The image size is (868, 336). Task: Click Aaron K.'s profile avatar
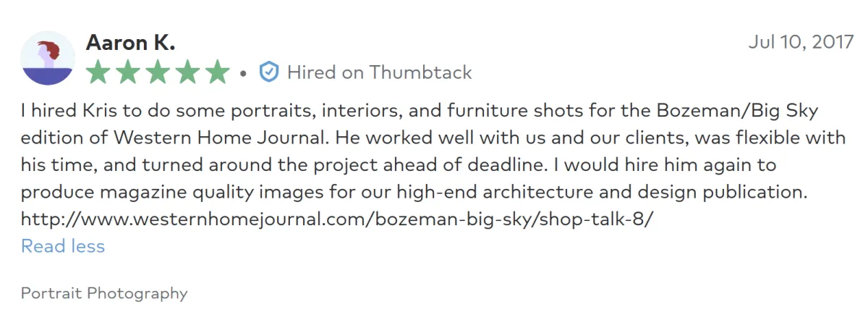click(x=48, y=58)
